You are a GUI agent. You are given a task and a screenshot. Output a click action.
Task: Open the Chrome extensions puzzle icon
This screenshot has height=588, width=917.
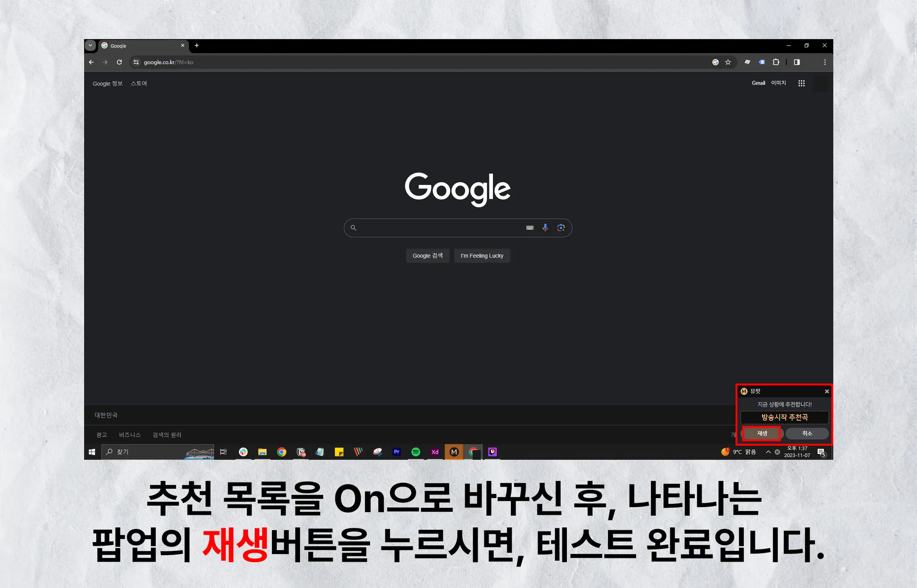point(776,62)
